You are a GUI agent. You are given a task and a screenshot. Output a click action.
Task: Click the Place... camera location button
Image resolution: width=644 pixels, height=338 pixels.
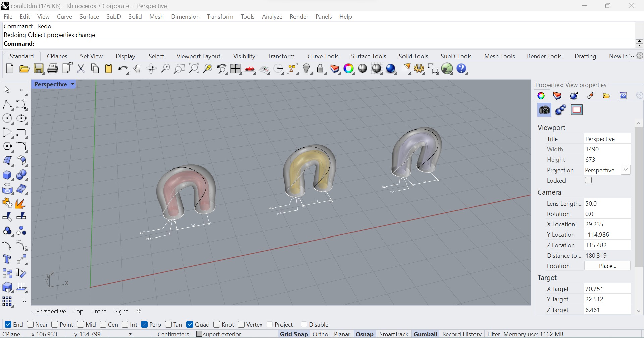[607, 266]
